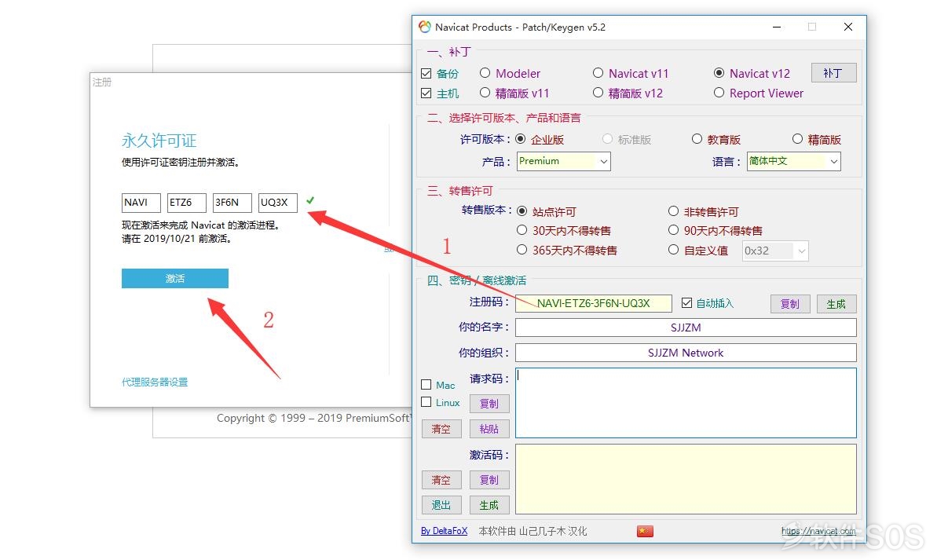
Task: Select the 精简版 v12 radio button
Action: click(598, 93)
